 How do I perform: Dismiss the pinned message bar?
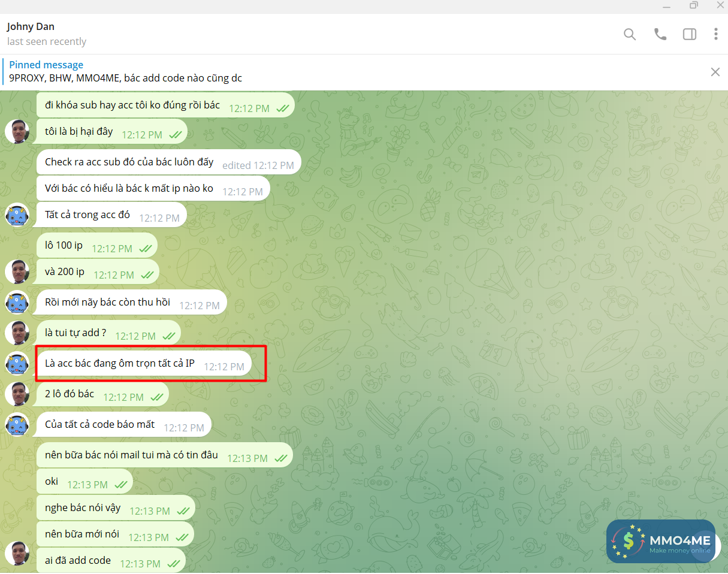point(715,71)
